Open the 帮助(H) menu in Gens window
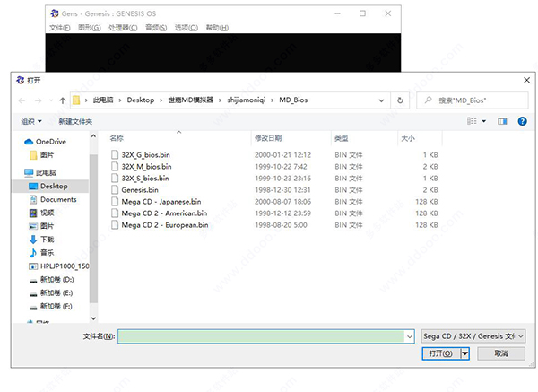This screenshot has height=392, width=538. click(x=217, y=28)
